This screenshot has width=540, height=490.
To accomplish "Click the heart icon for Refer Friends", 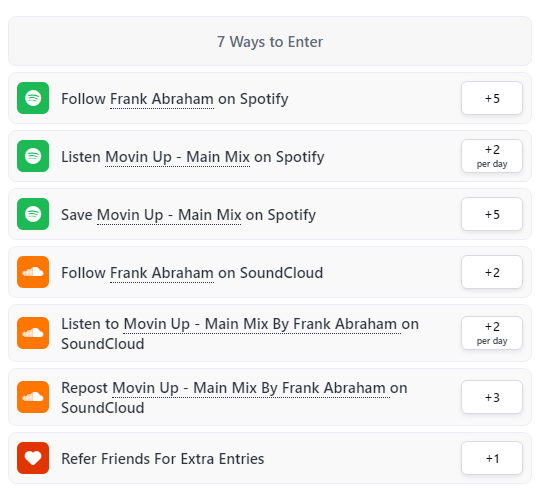I will tap(33, 458).
